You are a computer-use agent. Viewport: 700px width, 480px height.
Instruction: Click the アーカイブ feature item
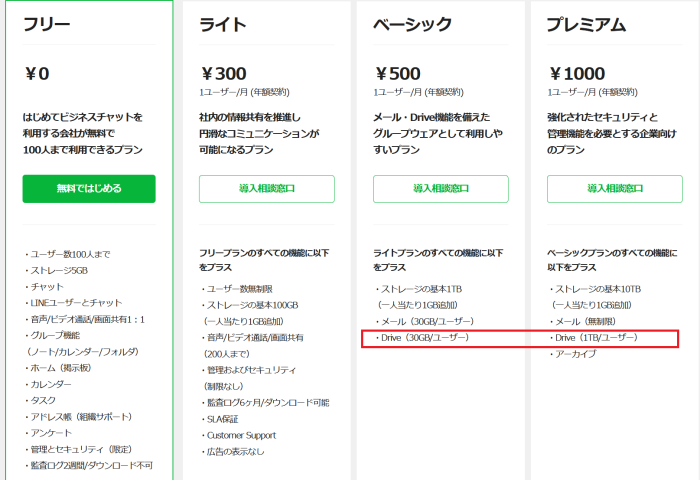click(x=573, y=354)
